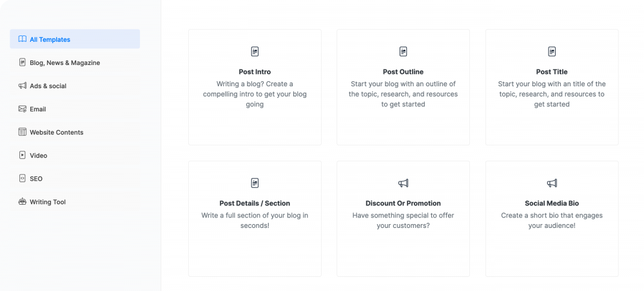The height and width of the screenshot is (291, 644).
Task: Click the Website Contents layout icon
Action: click(x=23, y=132)
